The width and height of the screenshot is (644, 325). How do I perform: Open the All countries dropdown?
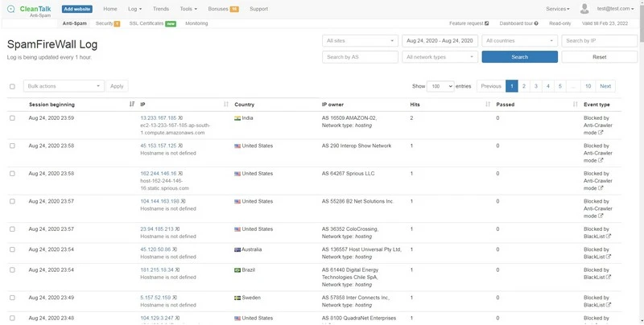519,40
